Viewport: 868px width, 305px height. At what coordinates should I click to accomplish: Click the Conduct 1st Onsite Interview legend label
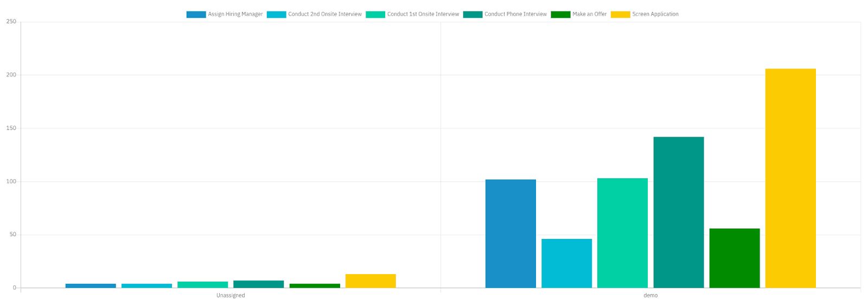(x=423, y=15)
